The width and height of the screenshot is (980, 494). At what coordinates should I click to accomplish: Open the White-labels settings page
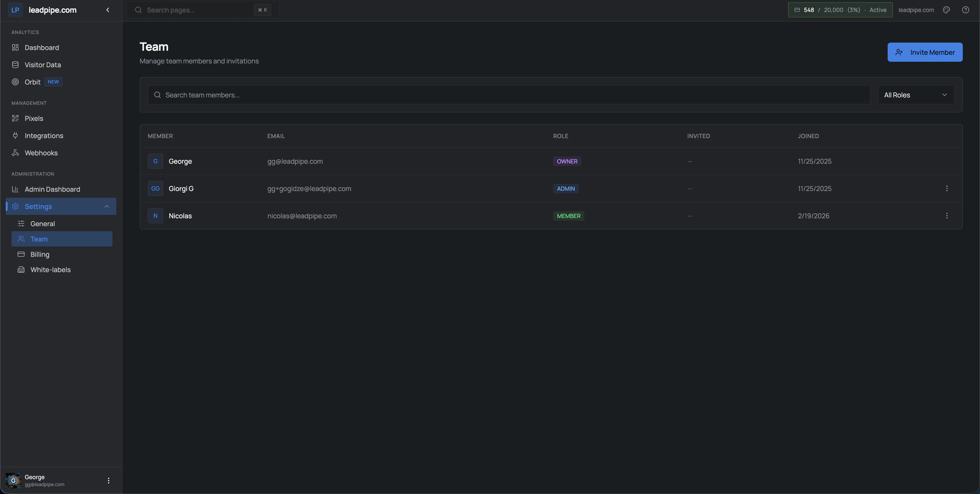point(50,269)
